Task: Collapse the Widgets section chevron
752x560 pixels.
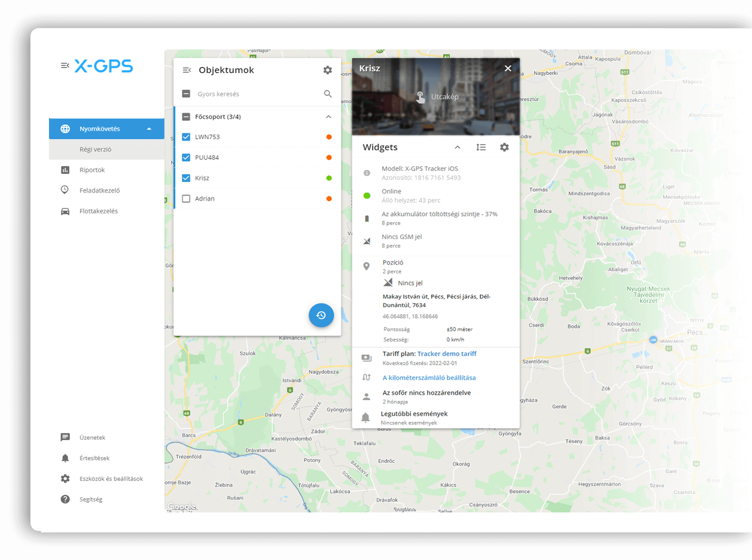Action: pos(458,147)
